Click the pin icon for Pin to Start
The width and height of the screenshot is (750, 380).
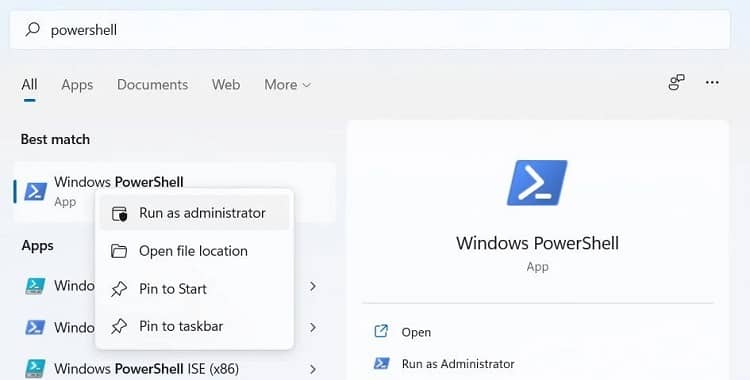coord(119,289)
